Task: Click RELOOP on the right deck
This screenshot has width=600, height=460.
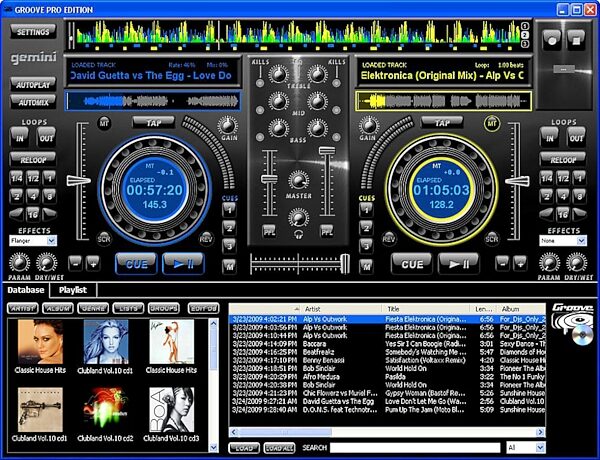Action: point(562,160)
